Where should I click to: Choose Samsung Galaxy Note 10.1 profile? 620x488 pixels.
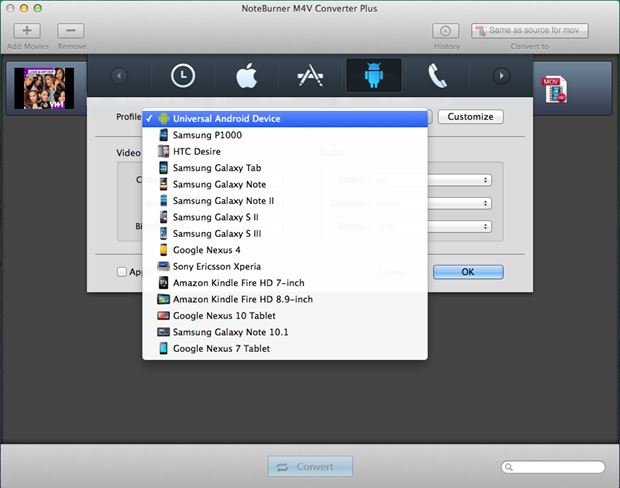pyautogui.click(x=285, y=332)
